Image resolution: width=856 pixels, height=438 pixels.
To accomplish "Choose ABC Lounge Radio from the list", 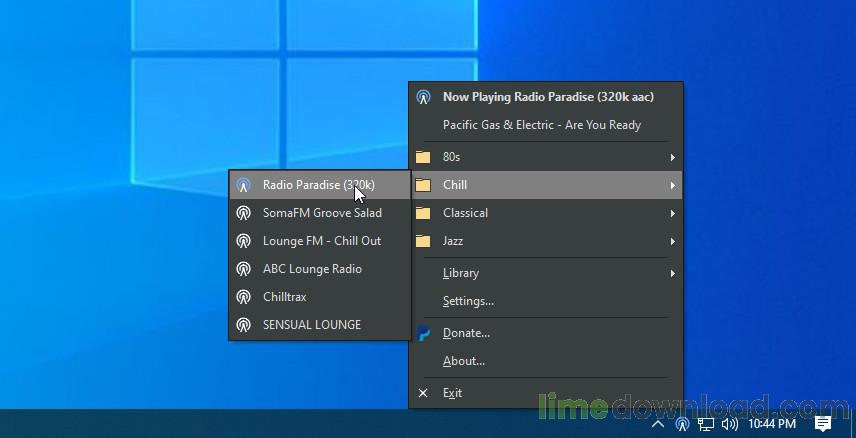I will coord(312,269).
